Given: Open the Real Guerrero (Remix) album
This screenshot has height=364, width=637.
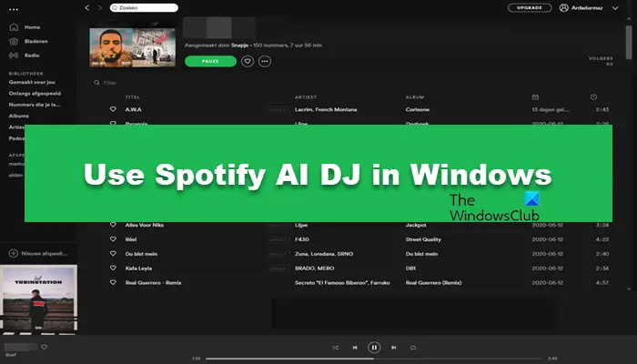Looking at the screenshot, I should [x=433, y=283].
